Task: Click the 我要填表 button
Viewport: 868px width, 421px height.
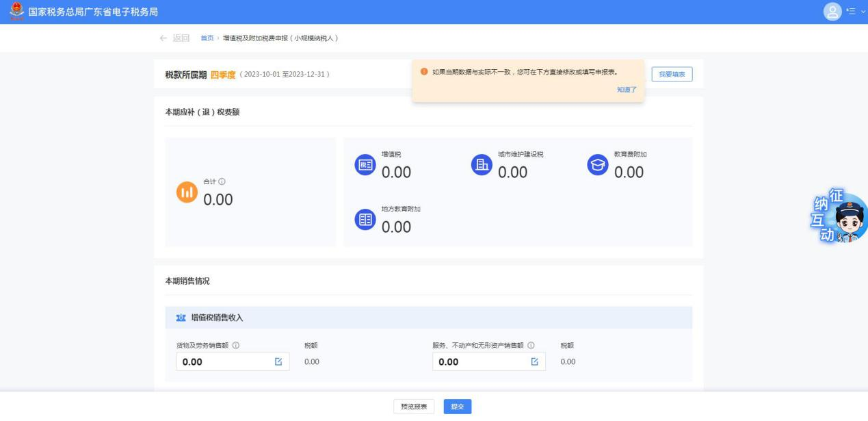Action: 671,74
